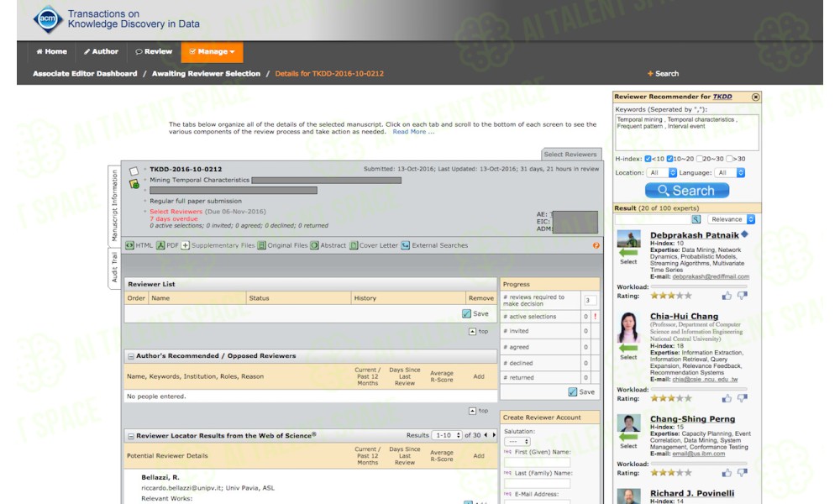840x504 pixels.
Task: Click the top arrow icon under Author's Recommended section
Action: [x=472, y=411]
